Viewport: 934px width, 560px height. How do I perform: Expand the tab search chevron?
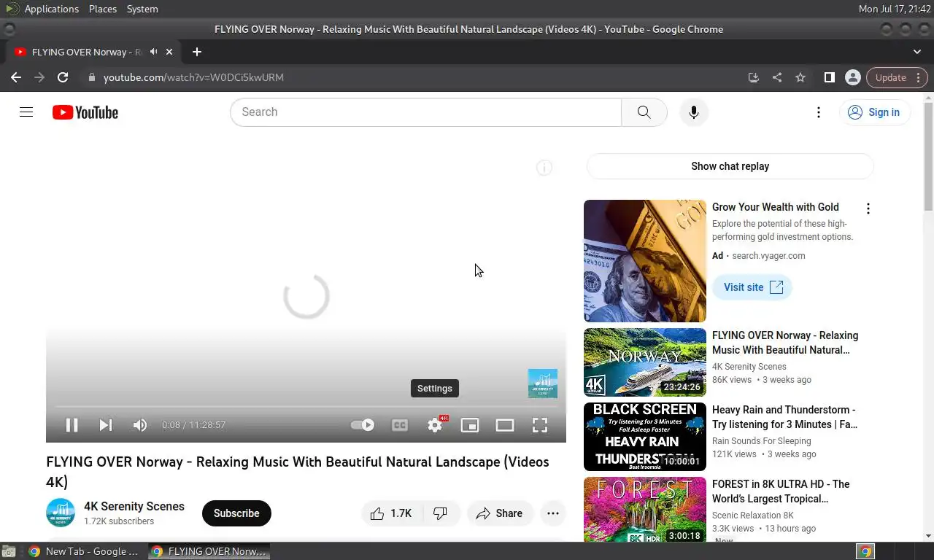coord(917,52)
